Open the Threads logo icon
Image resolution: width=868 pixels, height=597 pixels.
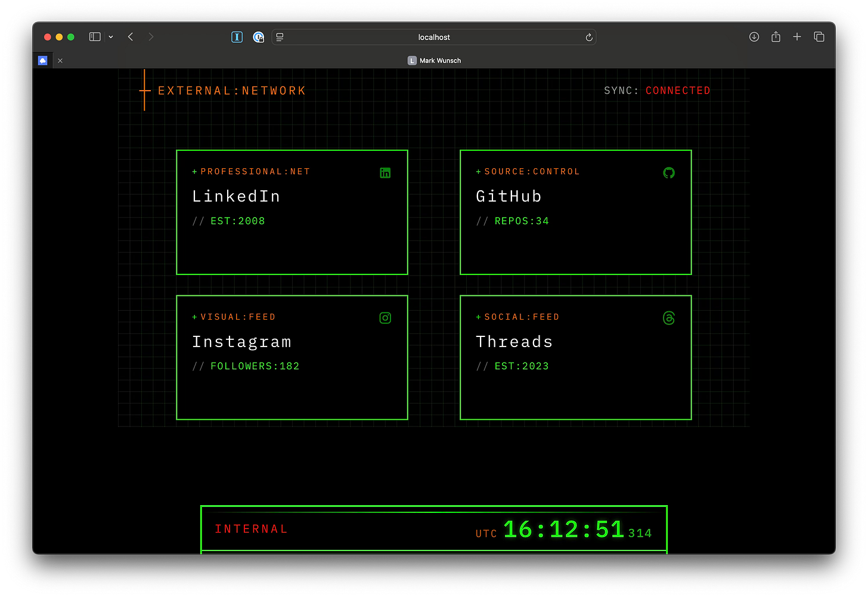tap(669, 318)
